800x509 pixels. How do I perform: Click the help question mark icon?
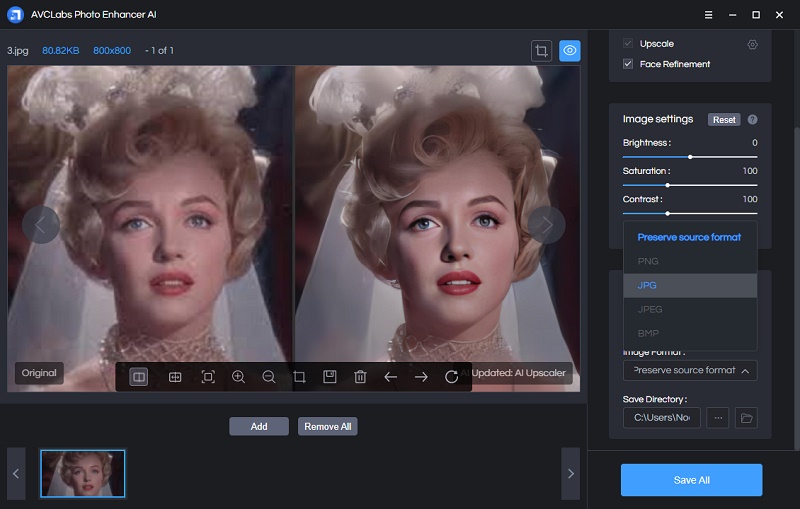[x=753, y=119]
